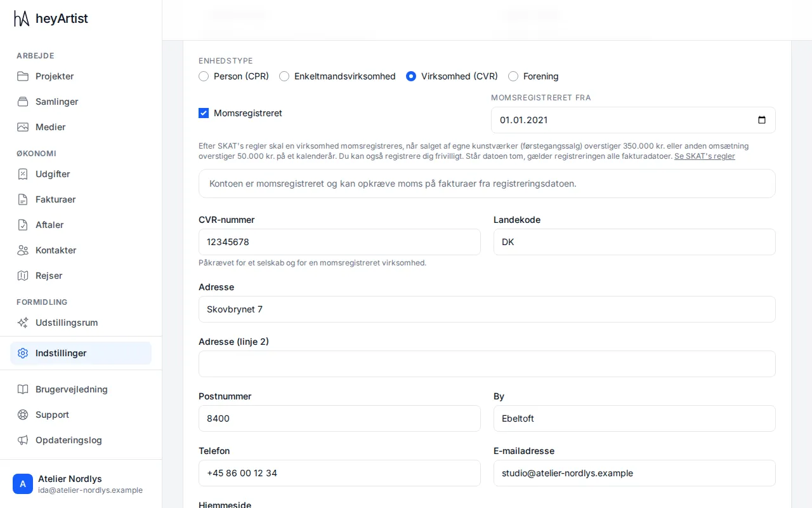
Task: Click the Support lifebuoy icon
Action: point(23,415)
